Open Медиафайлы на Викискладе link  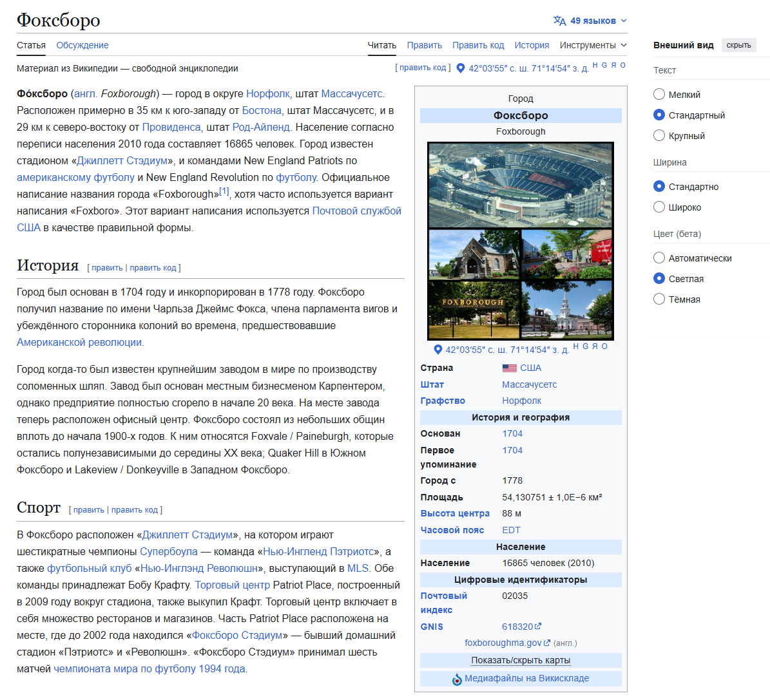point(526,678)
